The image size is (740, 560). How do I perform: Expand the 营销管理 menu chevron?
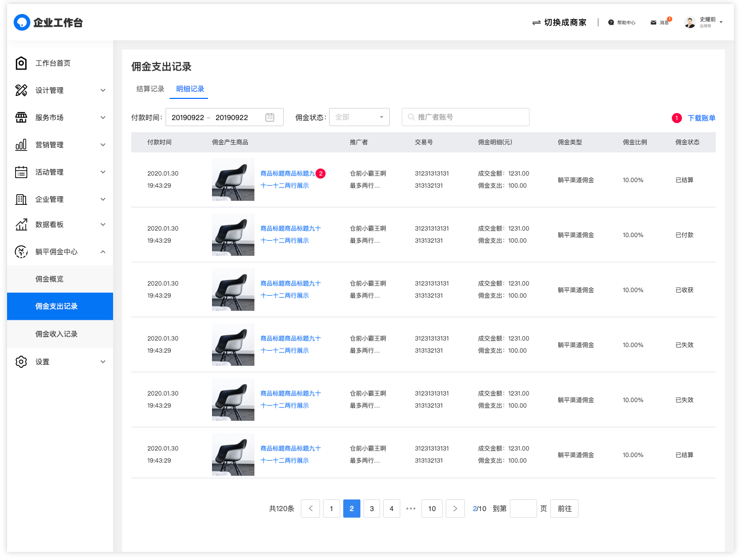(103, 145)
